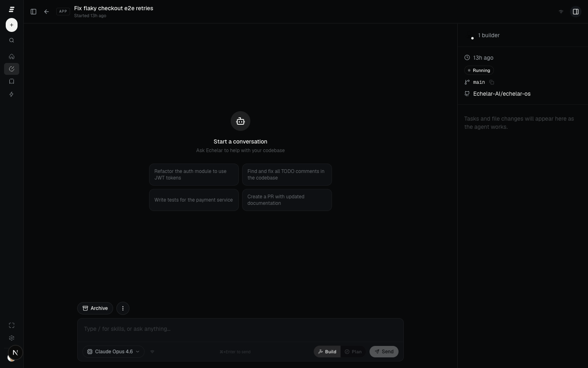Screen dimensions: 588x368
Task: Click the main branch name
Action: [x=479, y=82]
